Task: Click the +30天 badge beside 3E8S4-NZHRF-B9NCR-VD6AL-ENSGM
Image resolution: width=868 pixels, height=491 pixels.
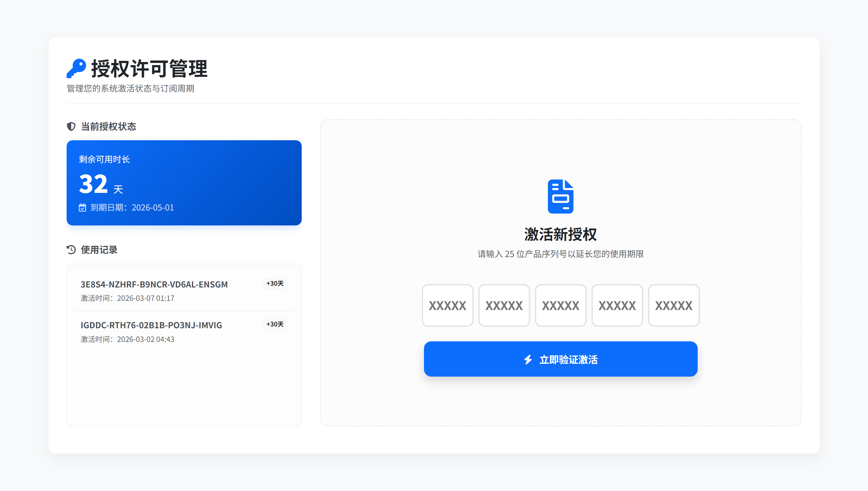Action: 274,284
